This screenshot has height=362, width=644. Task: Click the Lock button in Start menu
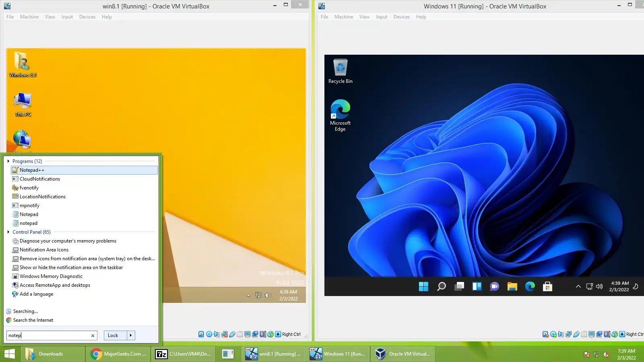click(x=116, y=335)
